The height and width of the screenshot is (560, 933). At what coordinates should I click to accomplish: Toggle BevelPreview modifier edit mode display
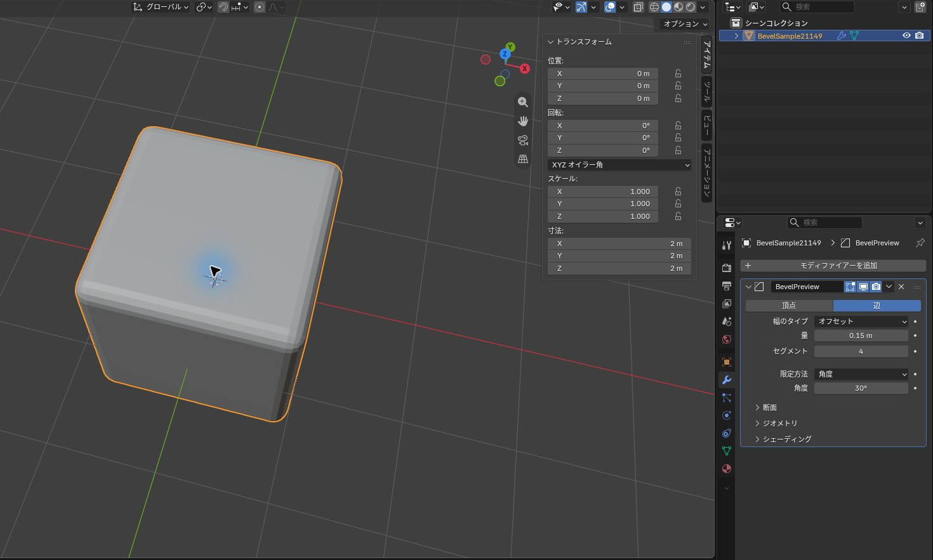850,287
